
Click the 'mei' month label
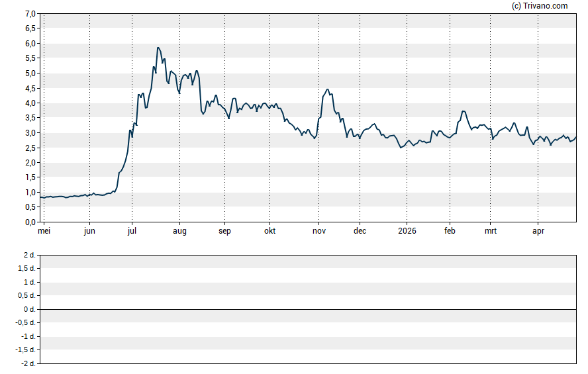pyautogui.click(x=44, y=231)
